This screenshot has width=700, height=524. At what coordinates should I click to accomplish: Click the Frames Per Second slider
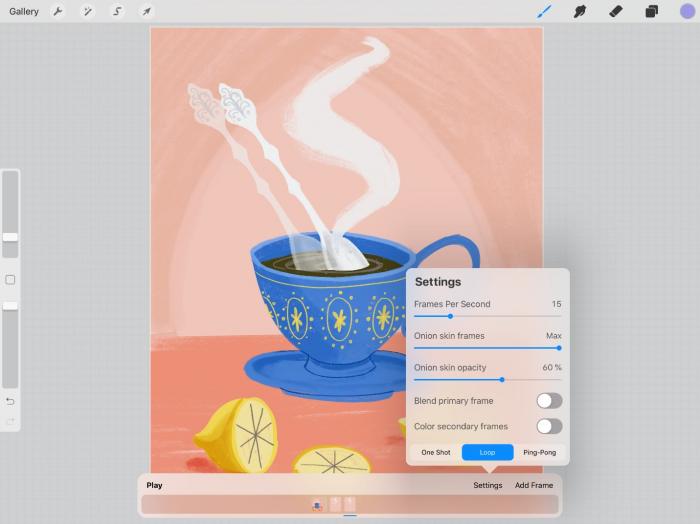click(x=488, y=316)
